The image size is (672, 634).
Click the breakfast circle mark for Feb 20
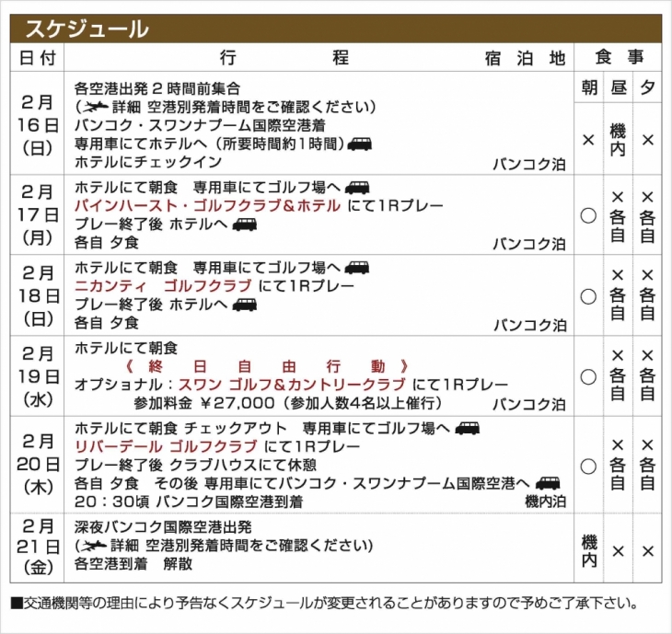(588, 467)
